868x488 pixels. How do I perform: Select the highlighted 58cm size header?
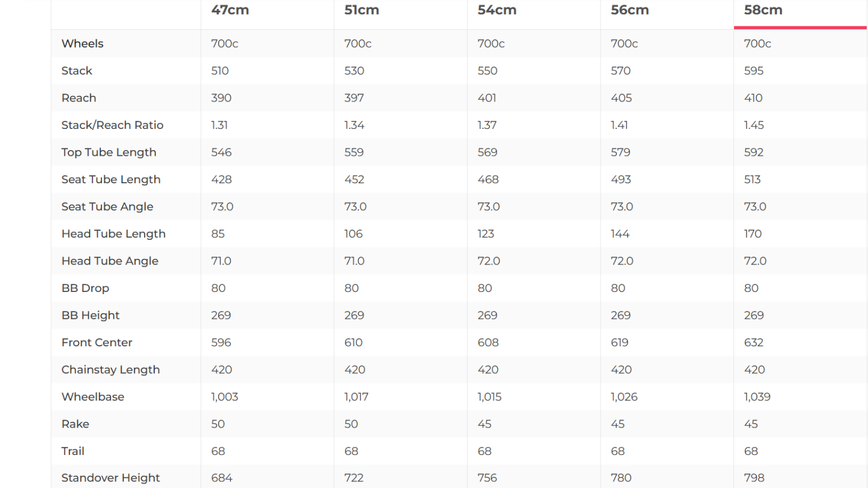point(763,10)
